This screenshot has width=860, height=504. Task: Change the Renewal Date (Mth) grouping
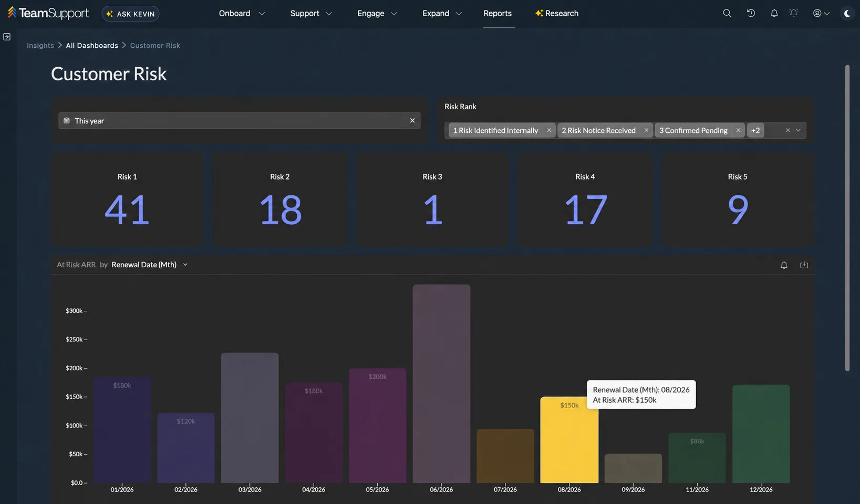coord(149,265)
